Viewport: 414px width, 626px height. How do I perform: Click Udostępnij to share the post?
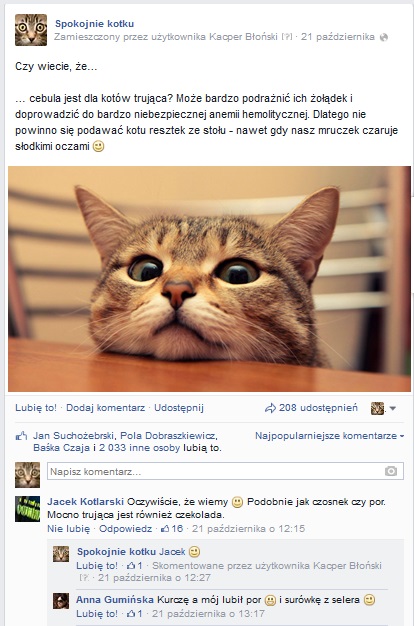point(179,408)
